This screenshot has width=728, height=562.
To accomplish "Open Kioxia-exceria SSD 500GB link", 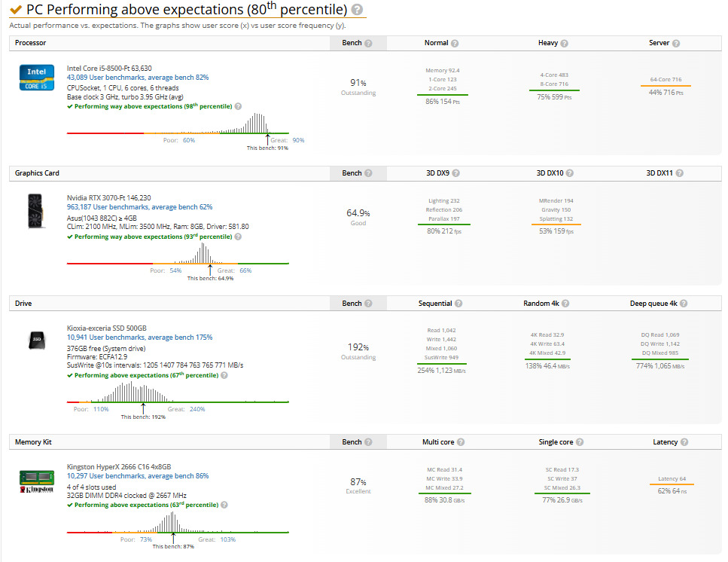I will click(x=107, y=329).
